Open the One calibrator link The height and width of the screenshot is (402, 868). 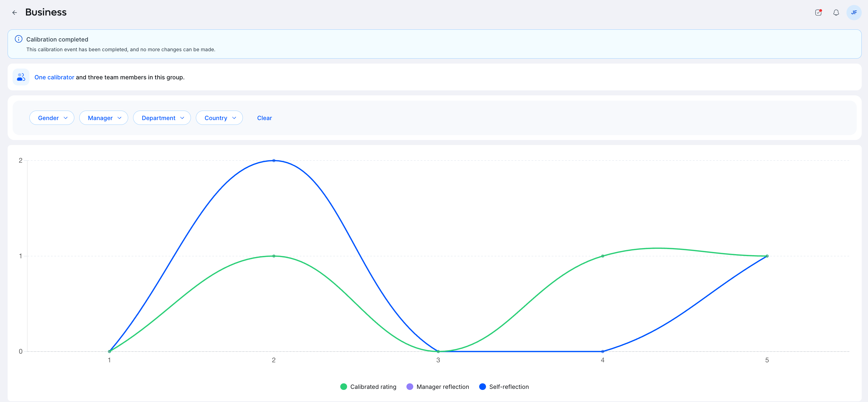click(54, 77)
